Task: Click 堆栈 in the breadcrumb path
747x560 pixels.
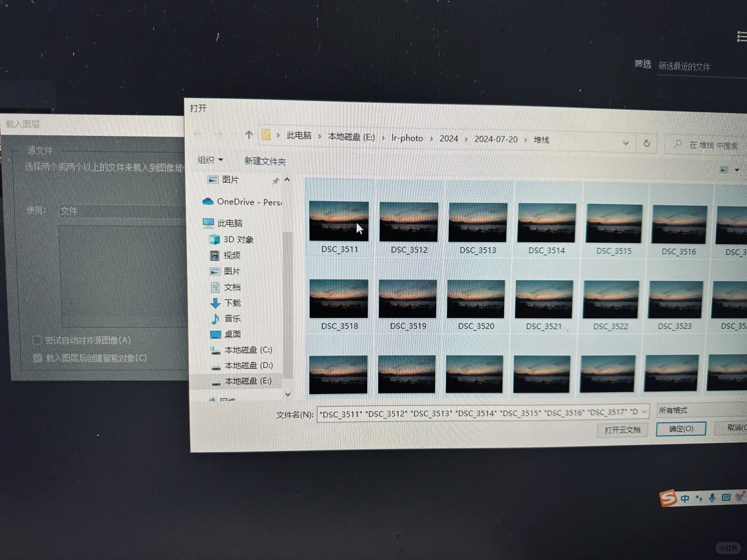Action: pos(541,140)
